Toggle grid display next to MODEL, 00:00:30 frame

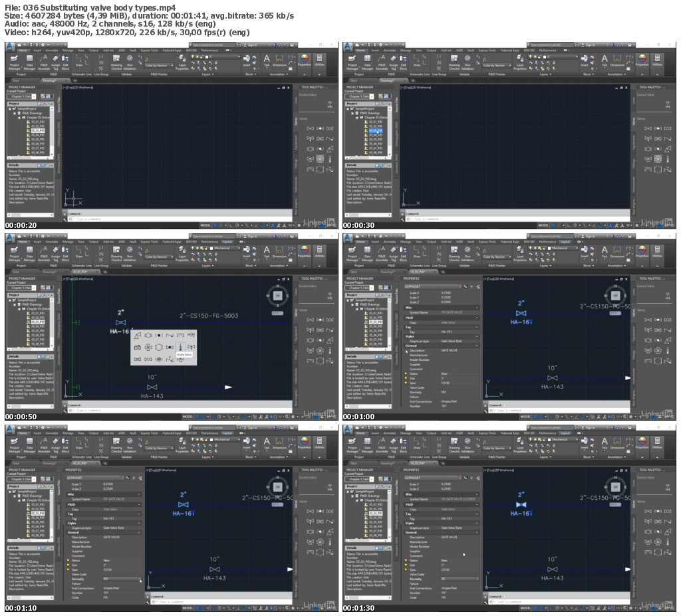pos(553,225)
